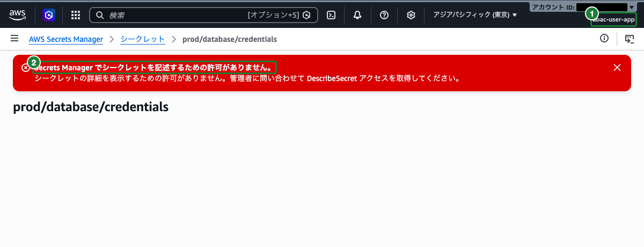Open the Amazon Q icon beside AWS logo
The image size is (644, 247).
[x=49, y=15]
